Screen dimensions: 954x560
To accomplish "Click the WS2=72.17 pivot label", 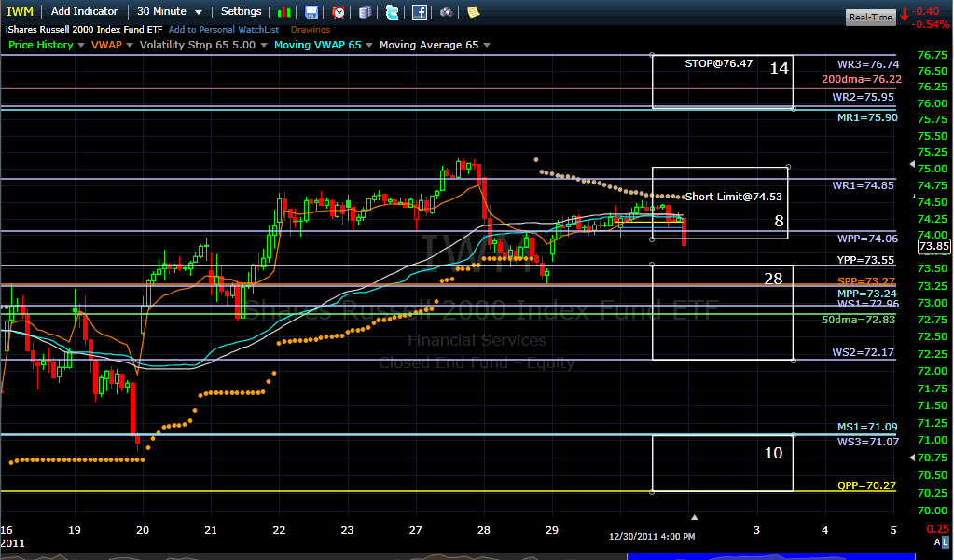I will (x=864, y=352).
